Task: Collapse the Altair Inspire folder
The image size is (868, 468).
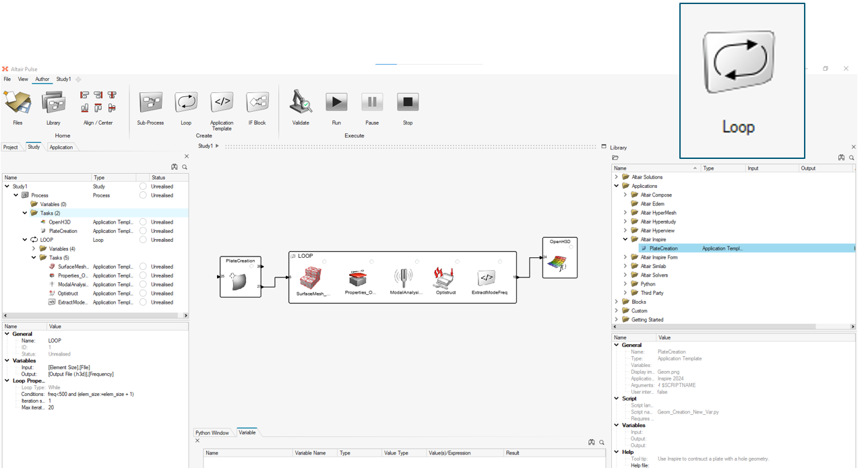Action: 625,239
